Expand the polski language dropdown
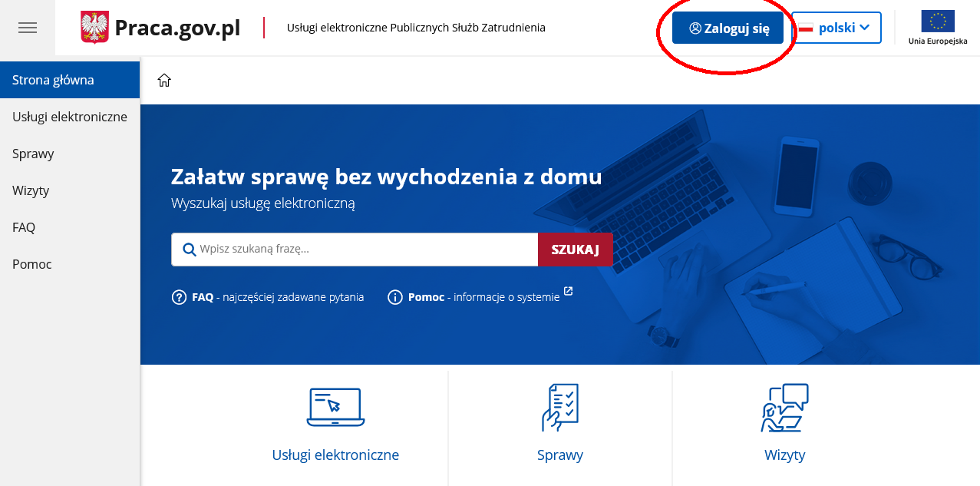Viewport: 980px width, 486px height. [x=836, y=28]
